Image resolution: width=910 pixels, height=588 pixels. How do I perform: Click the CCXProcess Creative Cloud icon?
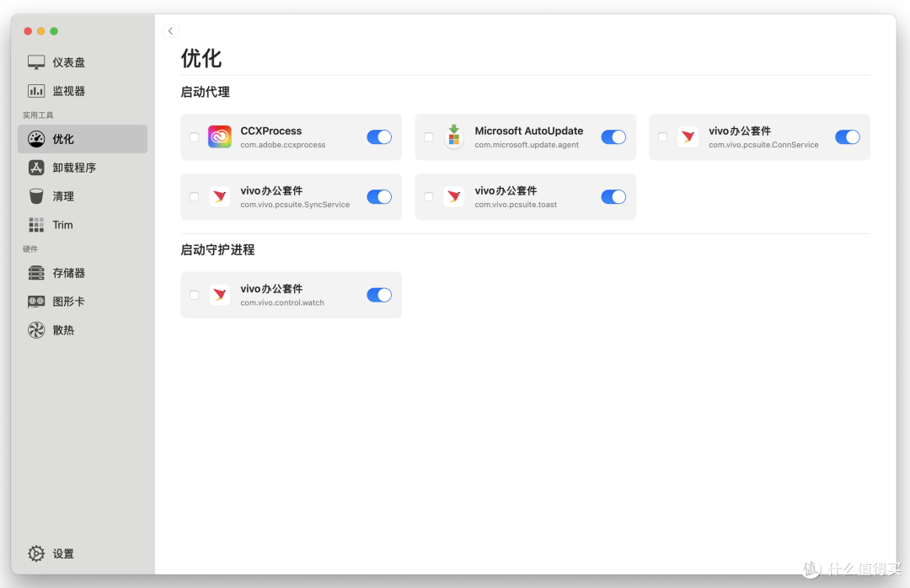coord(219,137)
